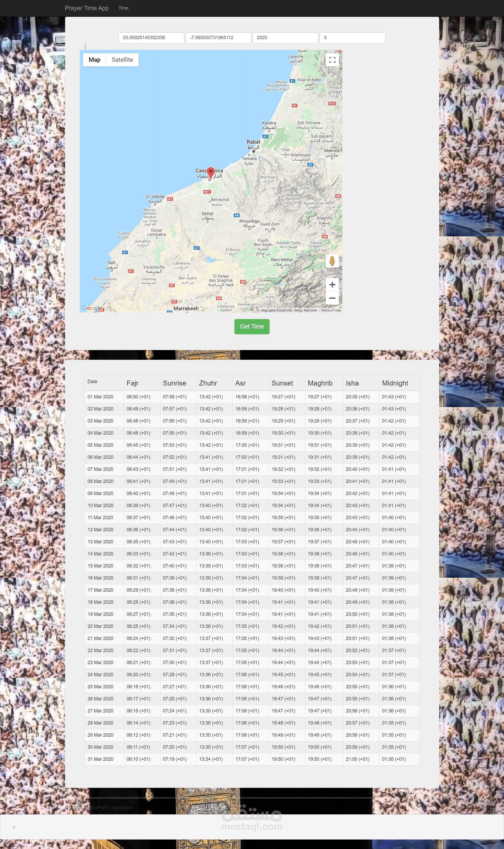
Task: Click the Map data attribution text
Action: (290, 310)
